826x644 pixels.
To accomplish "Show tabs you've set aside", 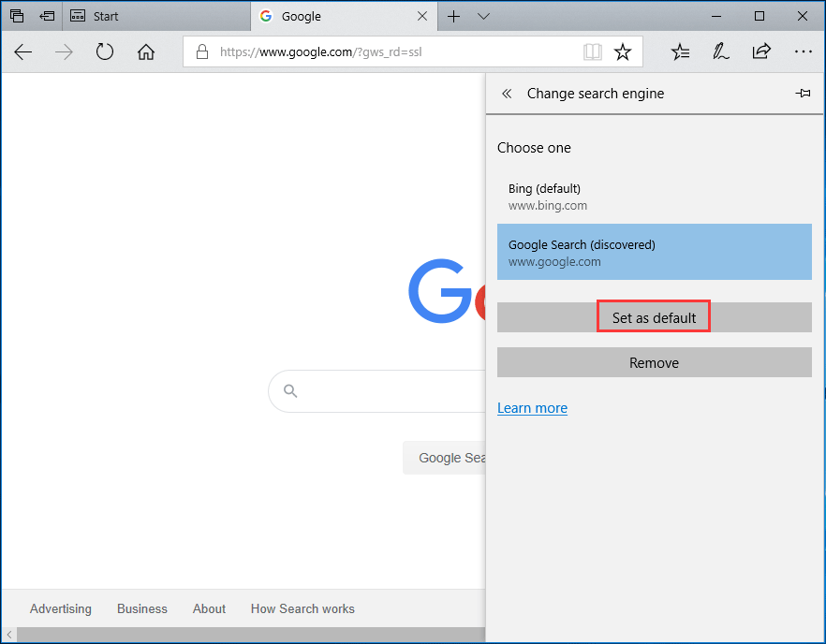I will tap(17, 16).
